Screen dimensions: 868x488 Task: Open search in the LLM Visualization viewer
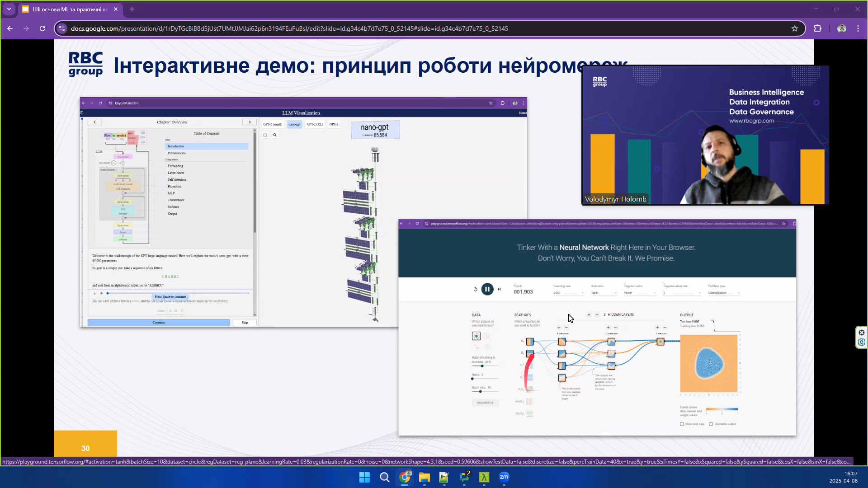pyautogui.click(x=275, y=136)
